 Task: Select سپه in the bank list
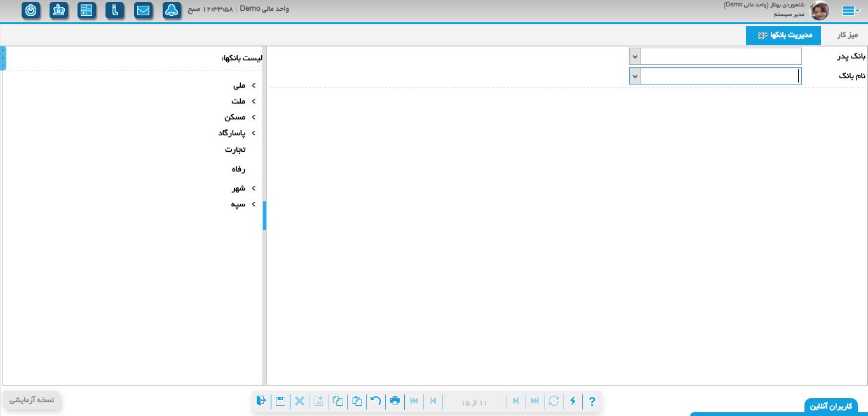coord(238,204)
